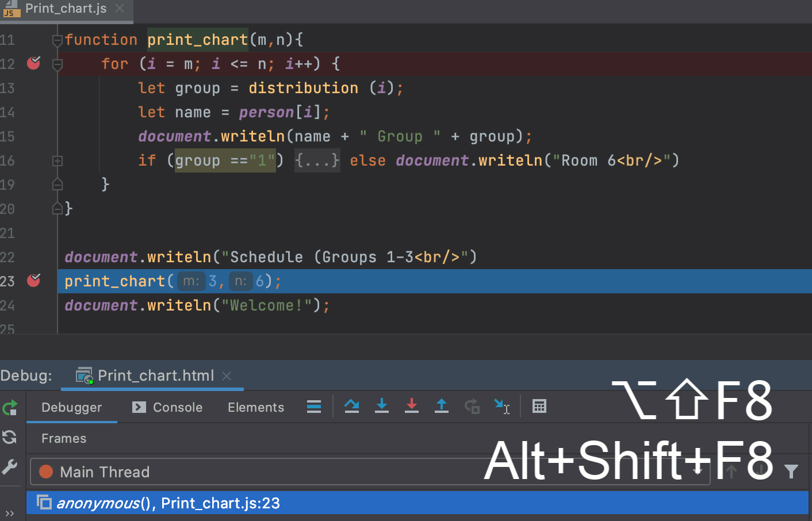Click fold end marker at line 19

pyautogui.click(x=57, y=185)
